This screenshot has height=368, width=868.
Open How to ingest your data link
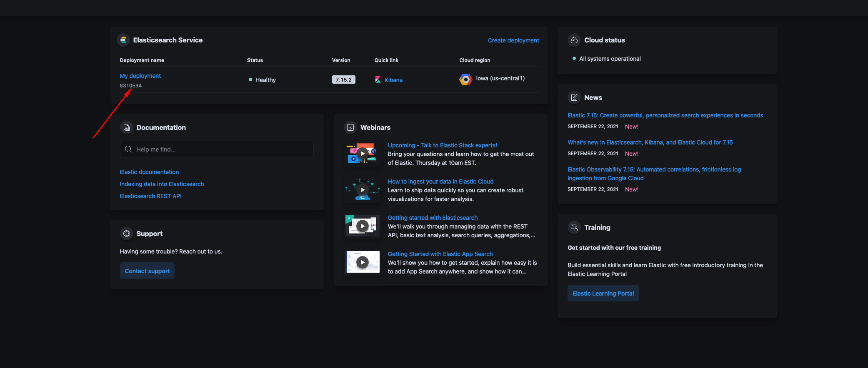[x=440, y=182]
